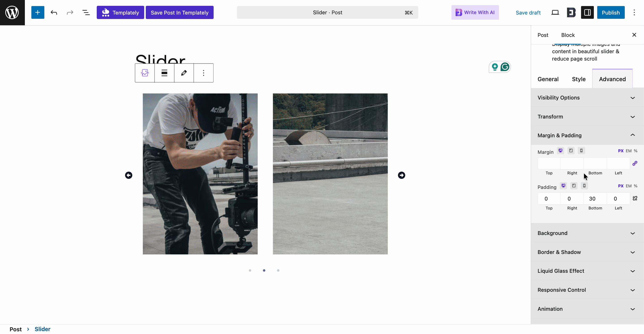The height and width of the screenshot is (334, 644).
Task: Toggle the padding unlinked-values chain icon
Action: 635,199
